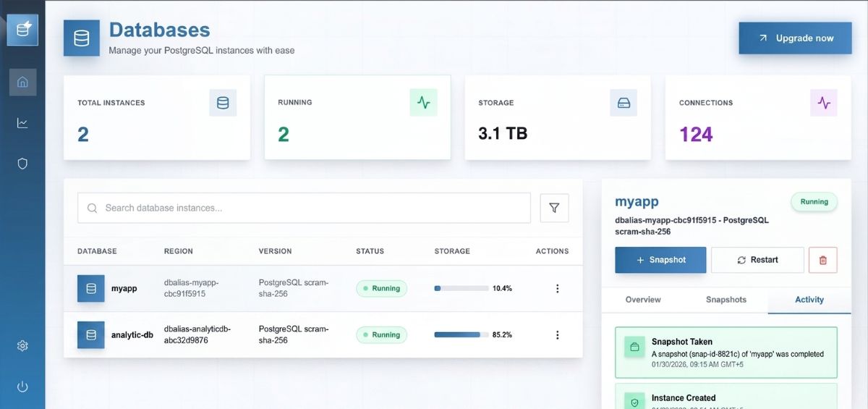The image size is (868, 409).
Task: Click Total Instances value 2
Action: pos(83,134)
